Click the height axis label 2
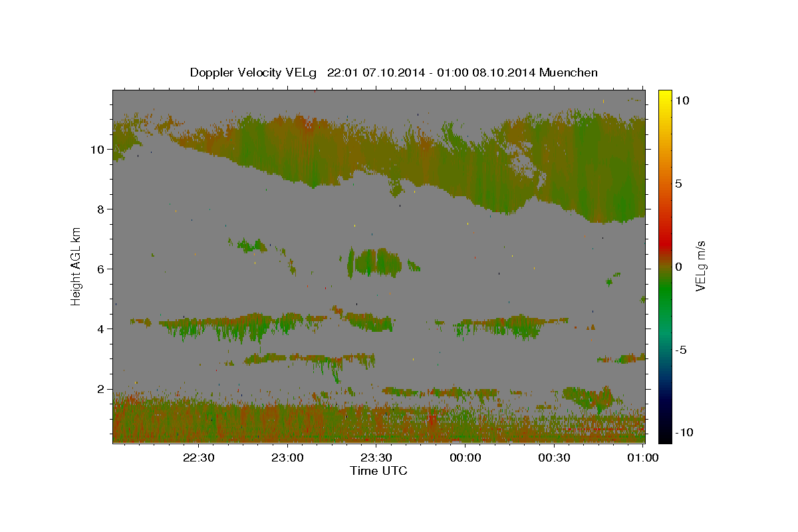This screenshot has width=798, height=532. point(102,389)
